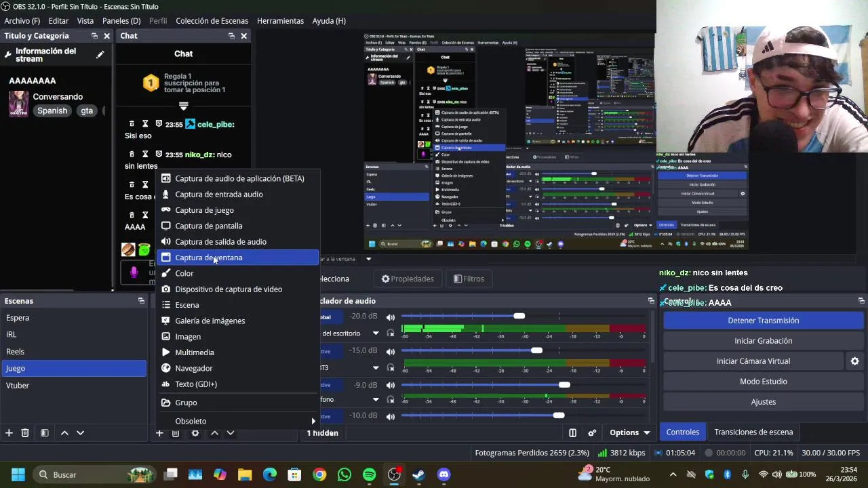The height and width of the screenshot is (488, 868).
Task: Click Detener Transmisión button
Action: pos(763,321)
